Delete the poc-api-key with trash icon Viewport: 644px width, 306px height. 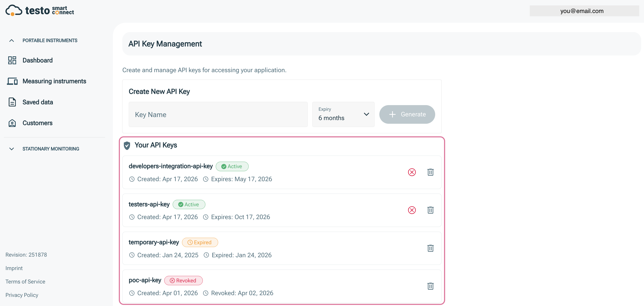pyautogui.click(x=430, y=286)
